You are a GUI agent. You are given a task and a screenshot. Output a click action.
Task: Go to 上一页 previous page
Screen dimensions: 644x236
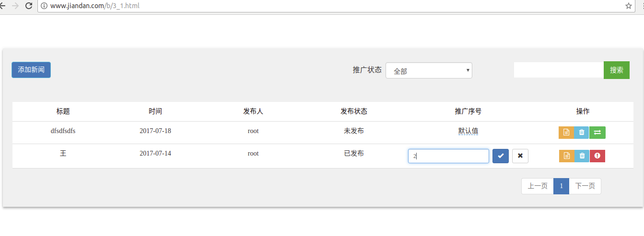coord(538,186)
